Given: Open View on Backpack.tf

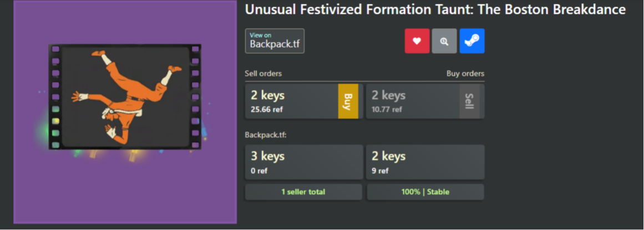Looking at the screenshot, I should [275, 41].
